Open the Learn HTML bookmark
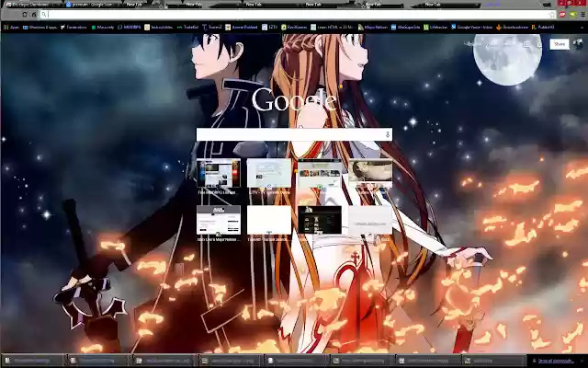 [333, 27]
